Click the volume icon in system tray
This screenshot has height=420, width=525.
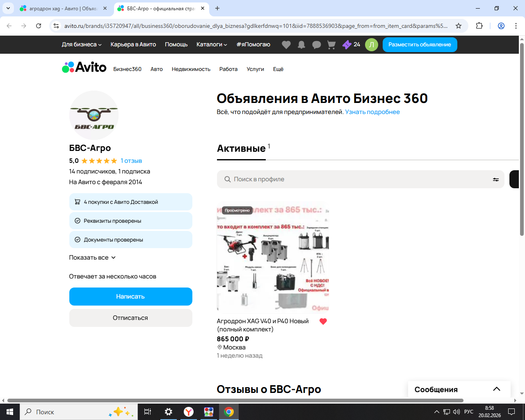coord(457,412)
